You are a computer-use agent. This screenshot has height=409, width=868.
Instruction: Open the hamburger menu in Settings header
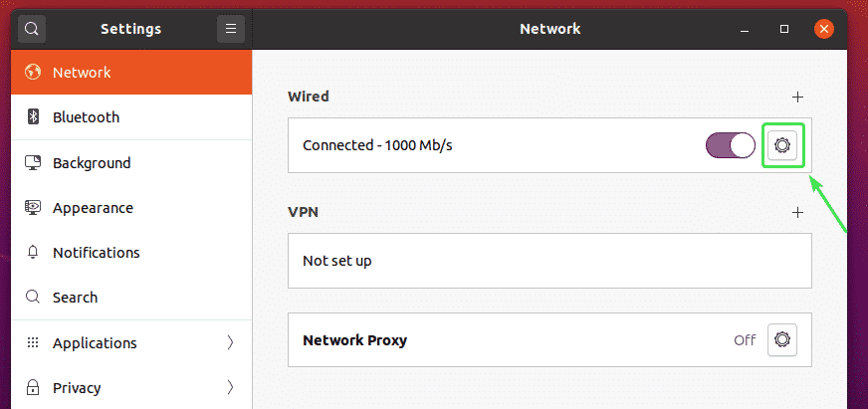point(231,29)
